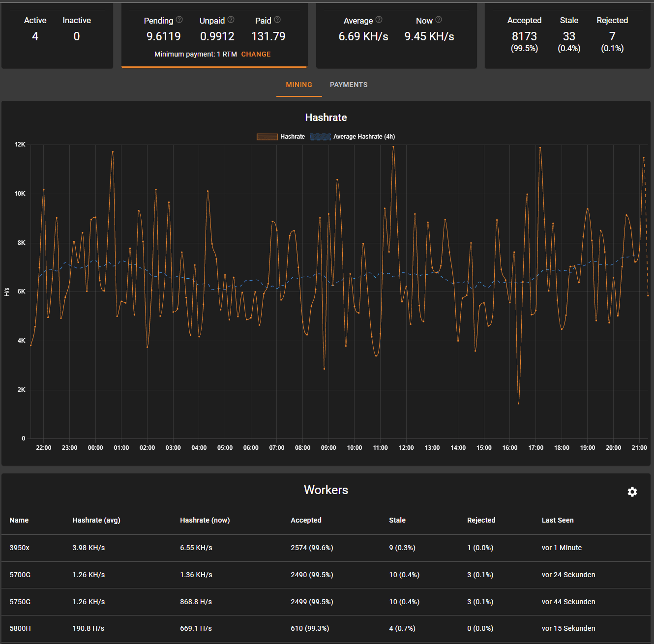
Task: Select worker 5700G
Action: click(20, 575)
